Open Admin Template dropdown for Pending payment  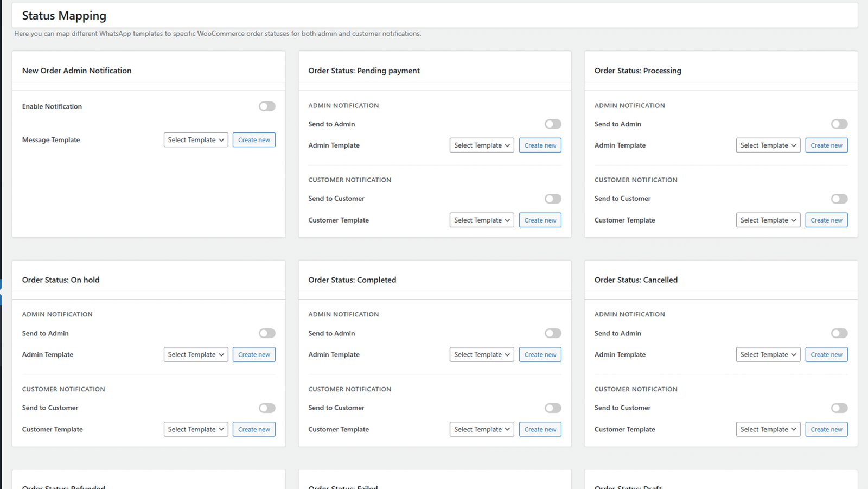(x=482, y=145)
